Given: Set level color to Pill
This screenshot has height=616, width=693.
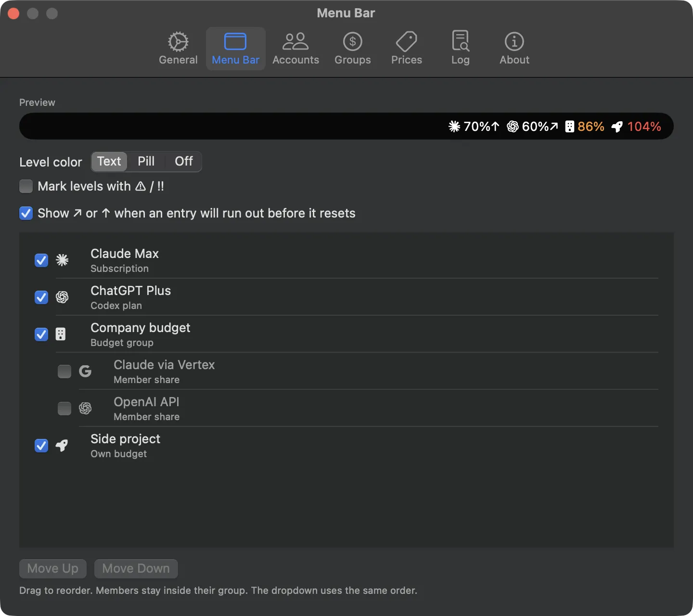Looking at the screenshot, I should (146, 161).
